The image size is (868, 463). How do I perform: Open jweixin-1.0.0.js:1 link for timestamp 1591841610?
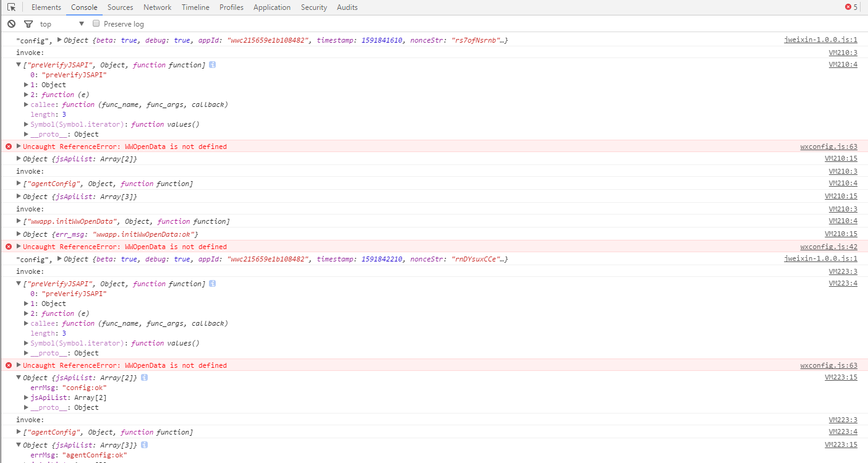[x=821, y=40]
